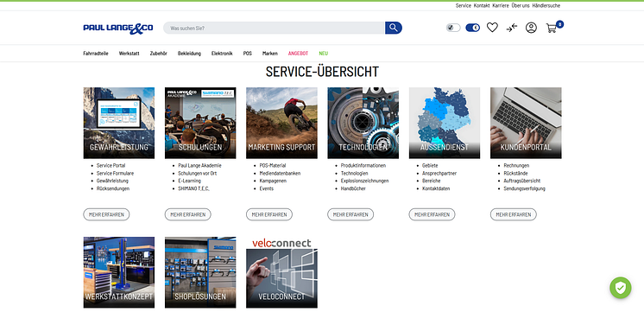Open the Shoplösungen image tile
Image resolution: width=644 pixels, height=312 pixels.
[x=200, y=272]
